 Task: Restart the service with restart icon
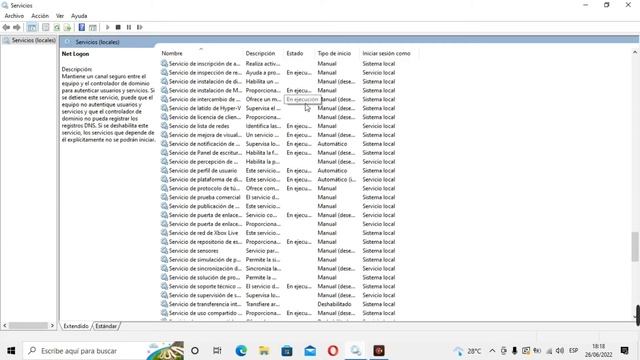(x=140, y=27)
